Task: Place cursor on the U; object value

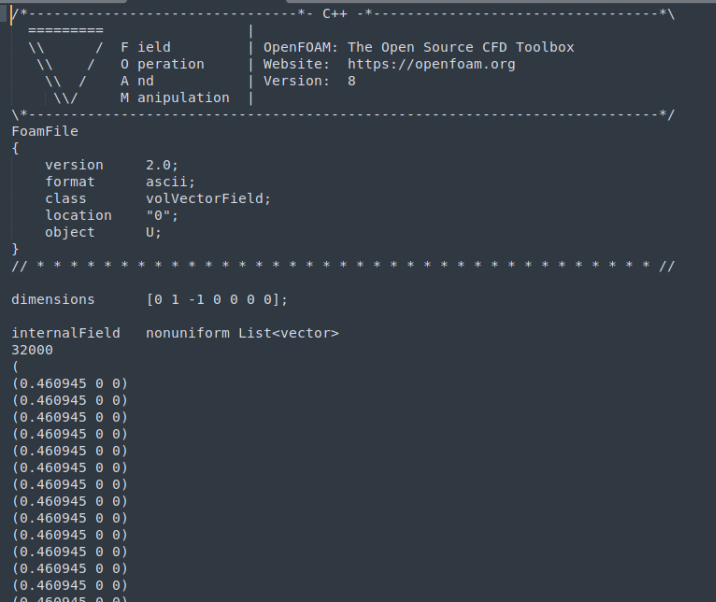Action: point(153,232)
